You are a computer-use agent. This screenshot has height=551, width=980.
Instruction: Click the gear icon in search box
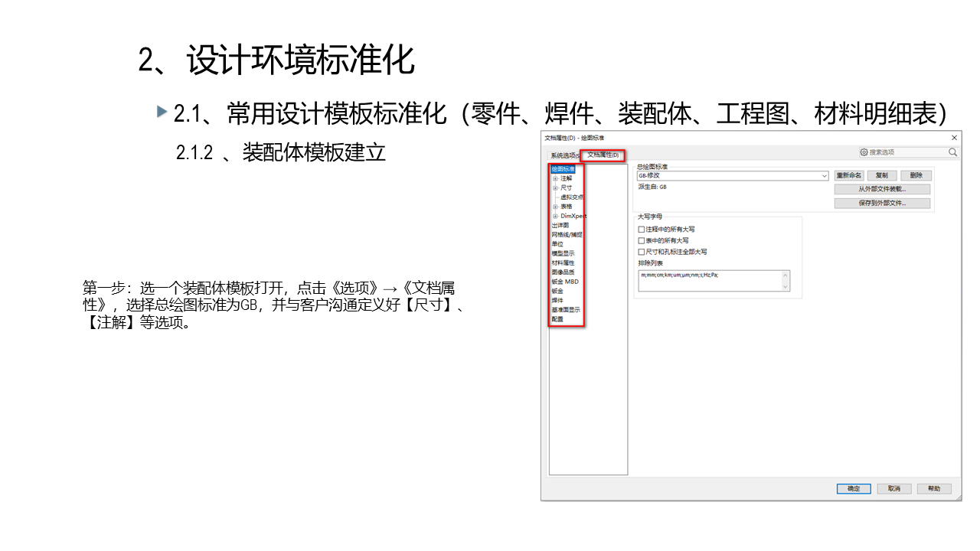[x=864, y=152]
